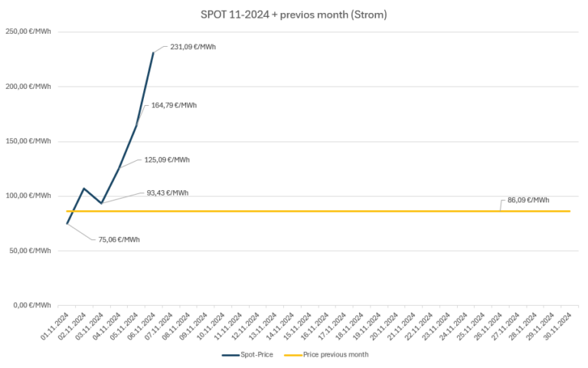Select the 0,00 €/MWh axis label
The height and width of the screenshot is (368, 588).
(x=32, y=305)
